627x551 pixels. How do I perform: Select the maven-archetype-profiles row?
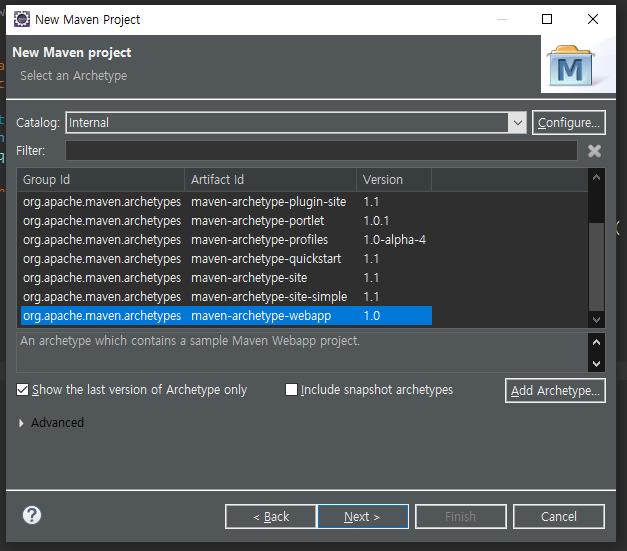226,240
